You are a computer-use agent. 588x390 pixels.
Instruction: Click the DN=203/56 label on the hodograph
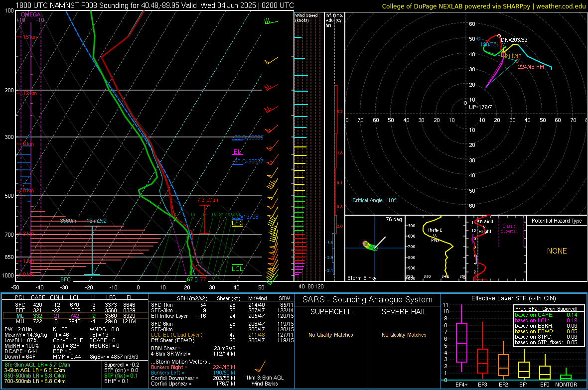(x=514, y=40)
